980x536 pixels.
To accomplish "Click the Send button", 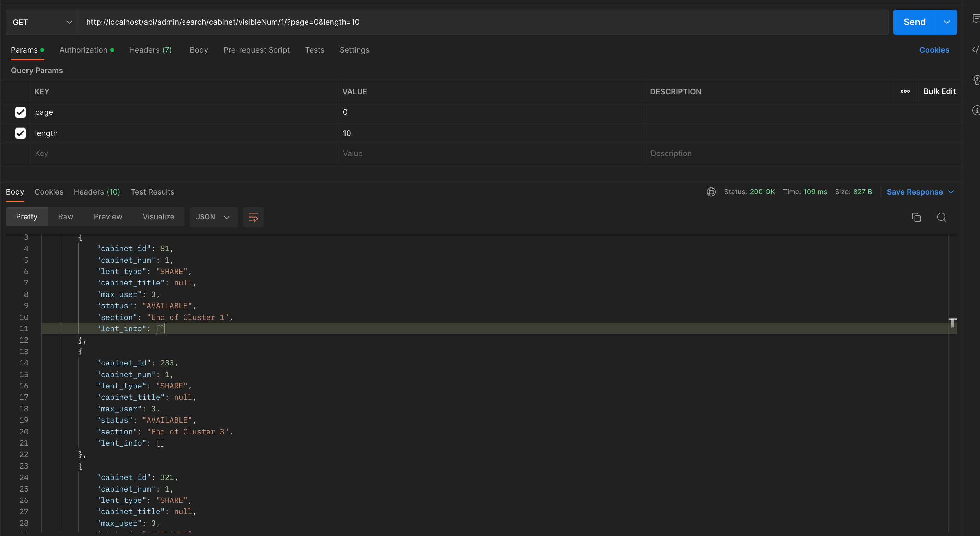I will pyautogui.click(x=915, y=22).
